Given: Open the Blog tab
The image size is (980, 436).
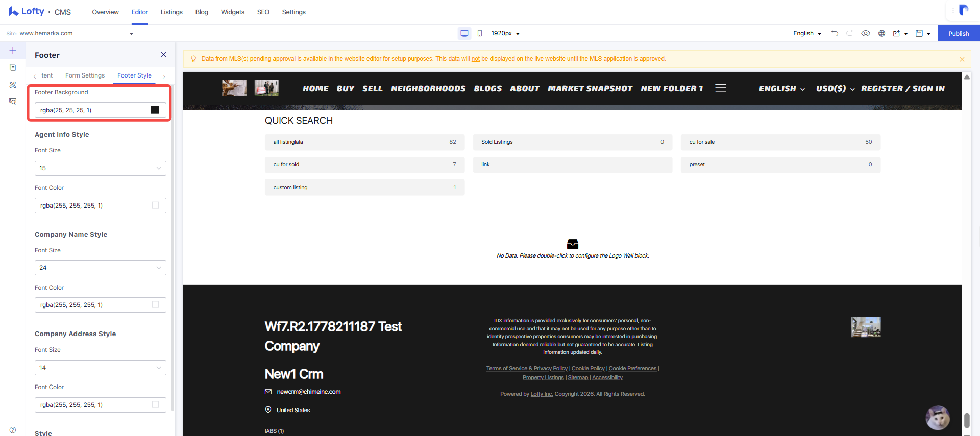Looking at the screenshot, I should [202, 12].
